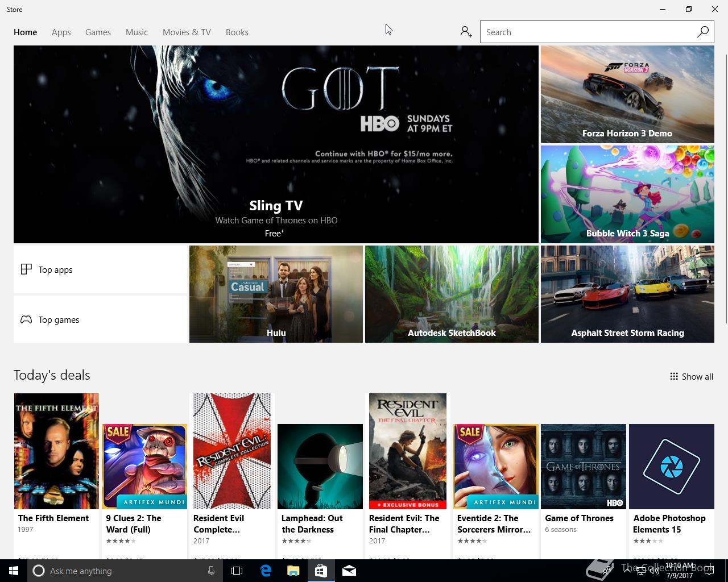Launch Microsoft Edge from the taskbar
Viewport: 728px width, 582px height.
pos(265,571)
